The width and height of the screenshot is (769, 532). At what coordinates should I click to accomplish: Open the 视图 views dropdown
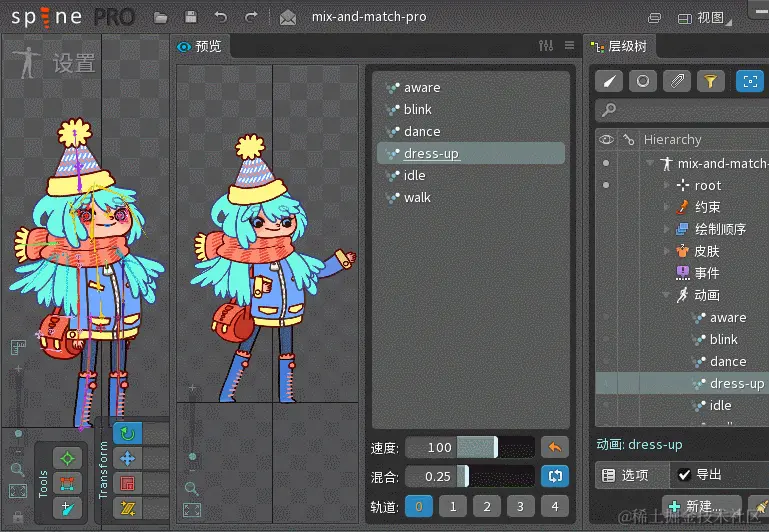coord(705,19)
